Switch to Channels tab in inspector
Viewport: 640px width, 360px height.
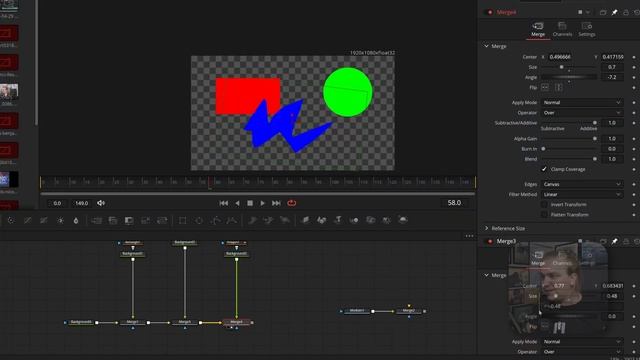pyautogui.click(x=562, y=30)
